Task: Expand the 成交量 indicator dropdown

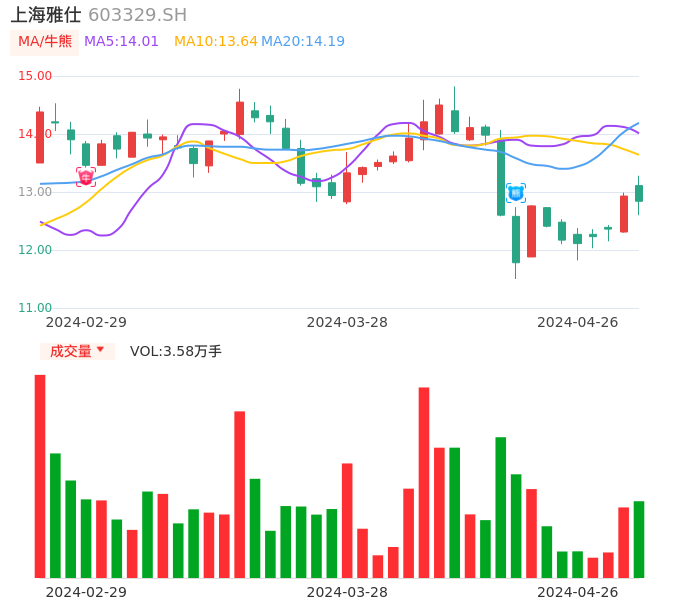Action: [77, 351]
